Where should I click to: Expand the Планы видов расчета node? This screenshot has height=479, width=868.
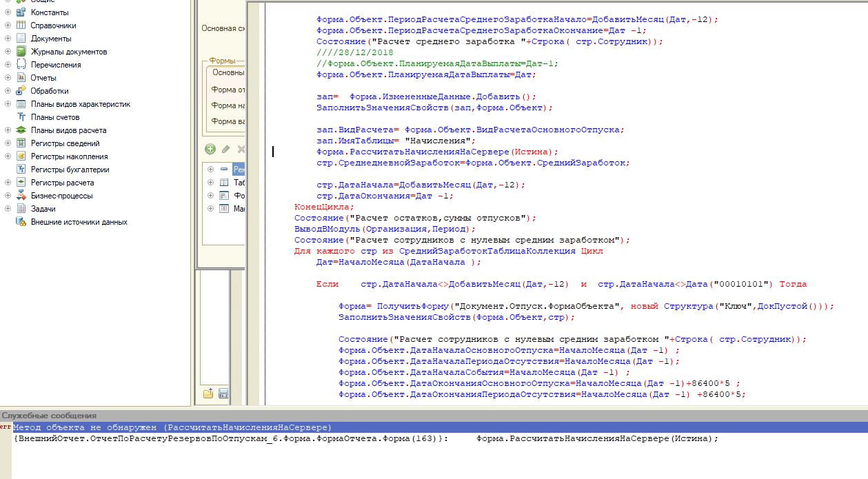[x=8, y=130]
